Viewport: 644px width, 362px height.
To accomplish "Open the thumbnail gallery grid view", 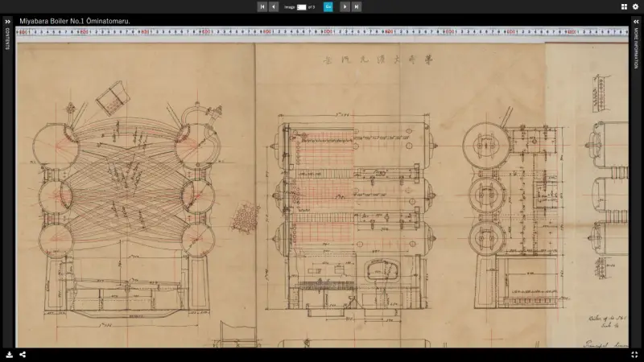I will (x=624, y=6).
